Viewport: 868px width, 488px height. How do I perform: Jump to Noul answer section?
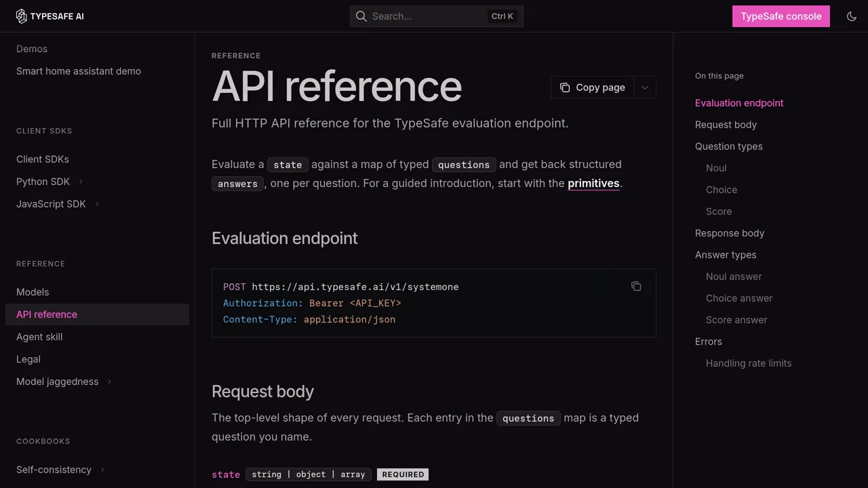point(734,277)
